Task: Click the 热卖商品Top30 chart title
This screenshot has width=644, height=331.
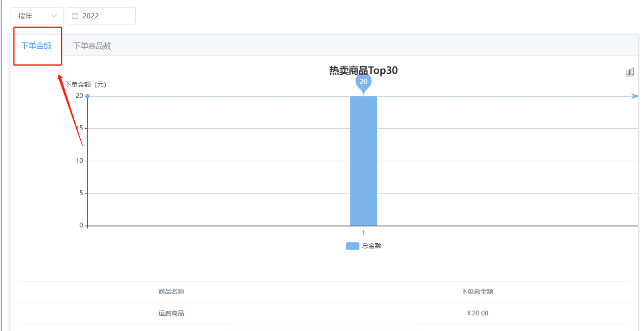Action: point(363,70)
